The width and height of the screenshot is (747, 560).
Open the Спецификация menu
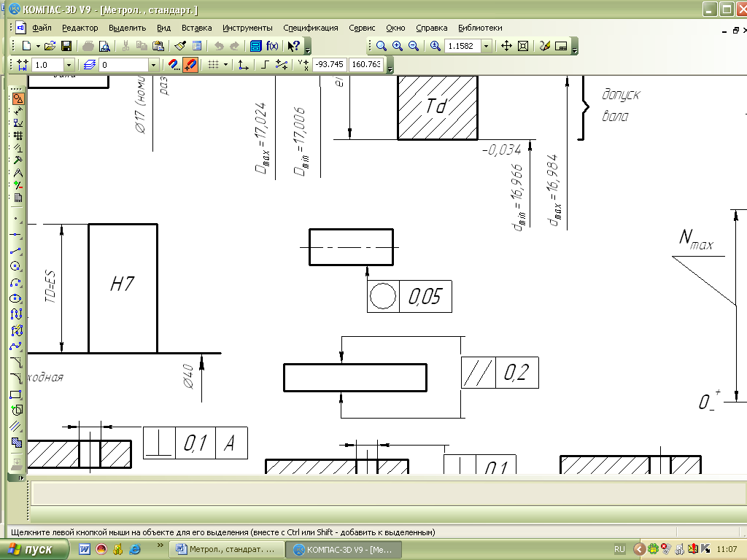pyautogui.click(x=311, y=28)
